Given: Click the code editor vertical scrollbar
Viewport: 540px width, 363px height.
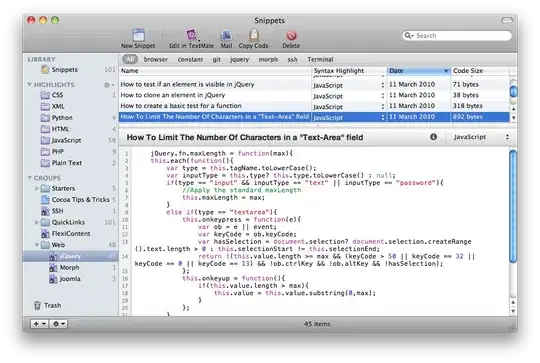Looking at the screenshot, I should point(513,207).
